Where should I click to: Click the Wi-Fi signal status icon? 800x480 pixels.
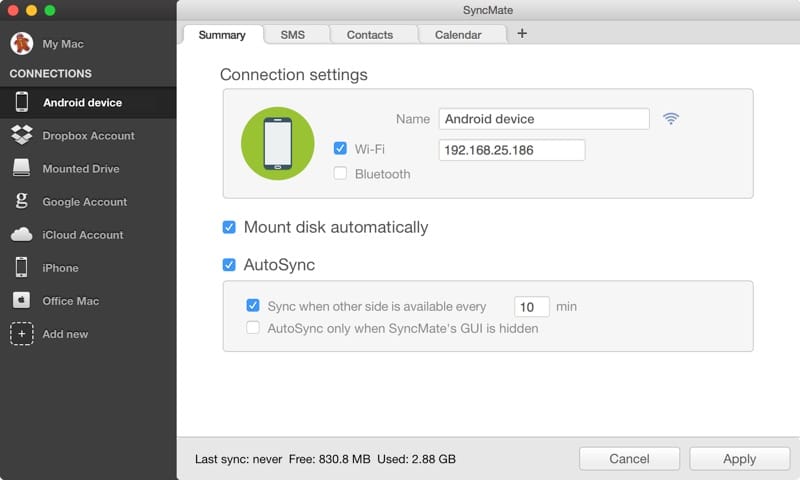click(x=670, y=119)
